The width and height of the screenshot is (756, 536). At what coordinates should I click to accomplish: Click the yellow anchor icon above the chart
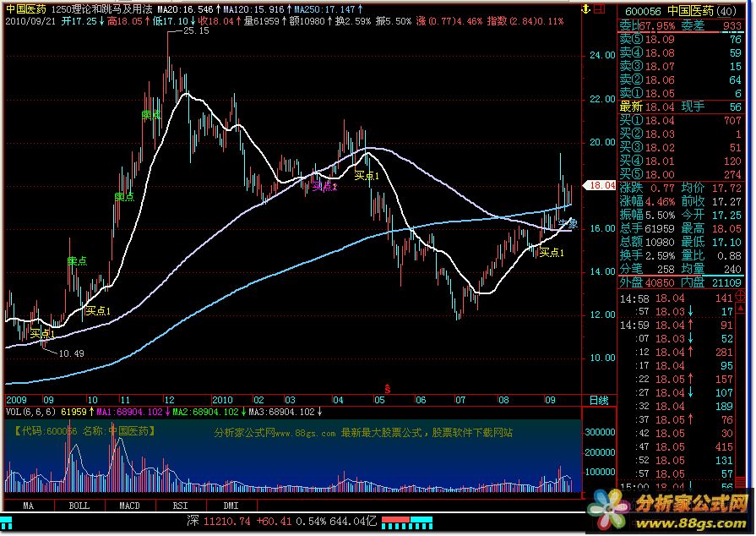pyautogui.click(x=586, y=8)
